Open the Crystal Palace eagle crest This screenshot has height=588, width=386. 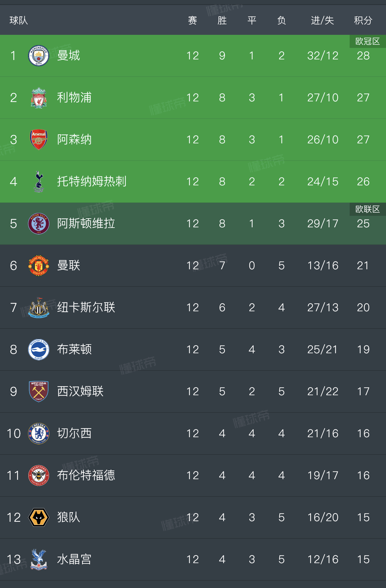[39, 559]
